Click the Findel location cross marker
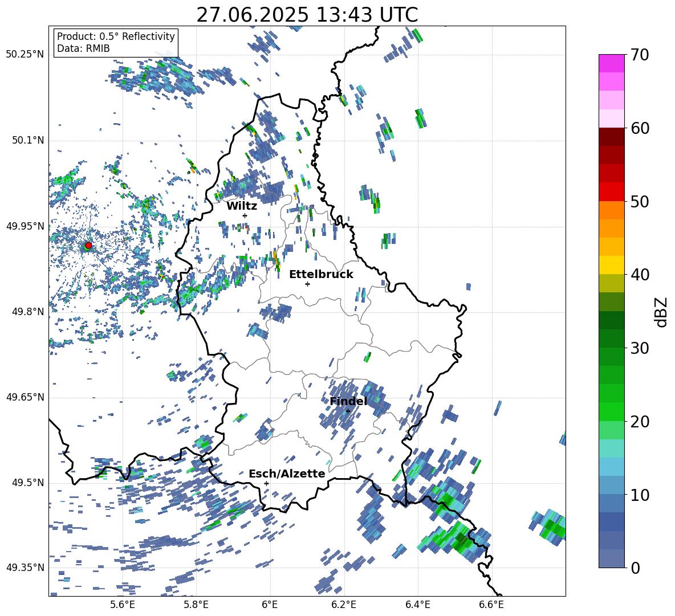The height and width of the screenshot is (616, 675). pyautogui.click(x=348, y=411)
